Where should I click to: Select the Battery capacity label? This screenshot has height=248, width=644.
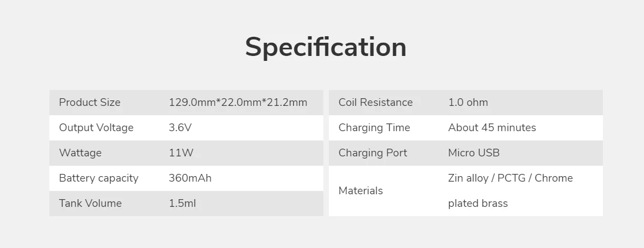click(99, 178)
